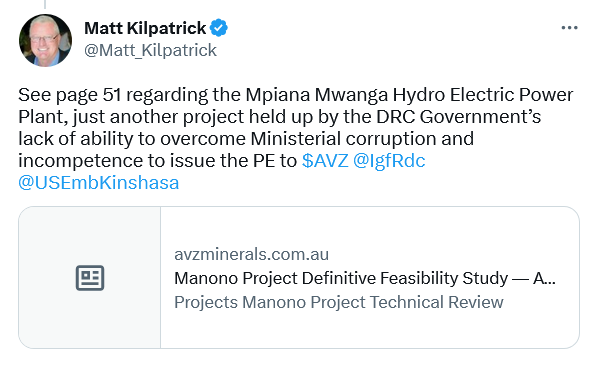The image size is (598, 365).
Task: Select the grey preview panel of link card
Action: coord(90,278)
